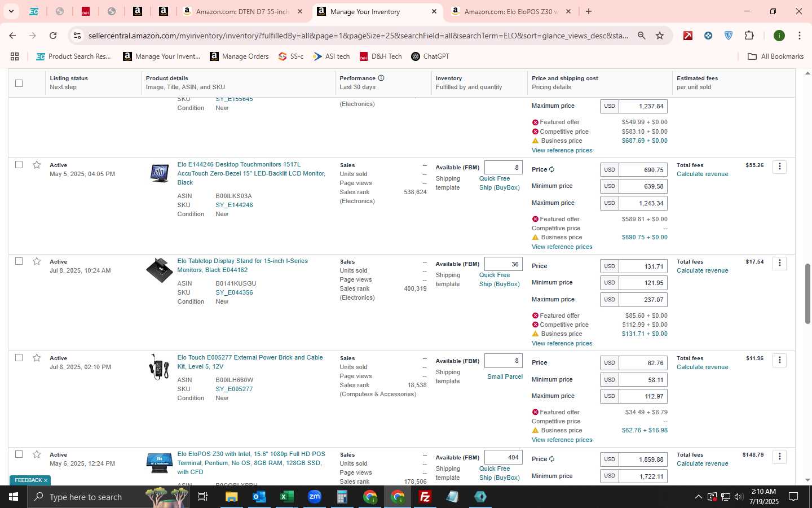Click the Chrome profile avatar
Image resolution: width=812 pixels, height=508 pixels.
tap(779, 36)
